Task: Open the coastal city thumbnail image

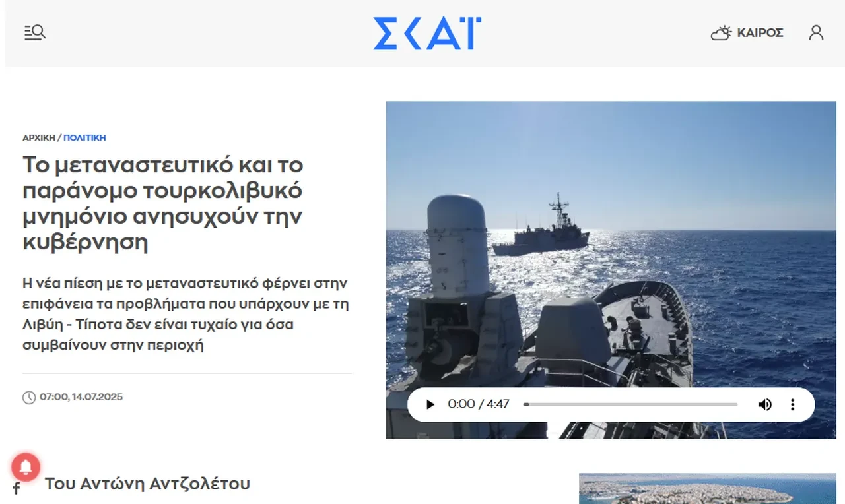Action: pyautogui.click(x=708, y=489)
